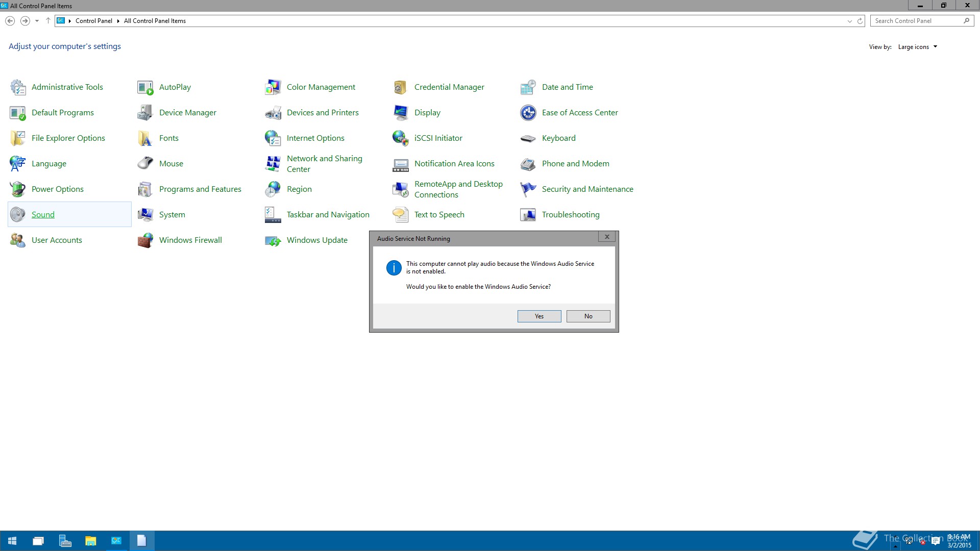Image resolution: width=980 pixels, height=551 pixels.
Task: Go forward with the Forward arrow
Action: click(x=24, y=21)
